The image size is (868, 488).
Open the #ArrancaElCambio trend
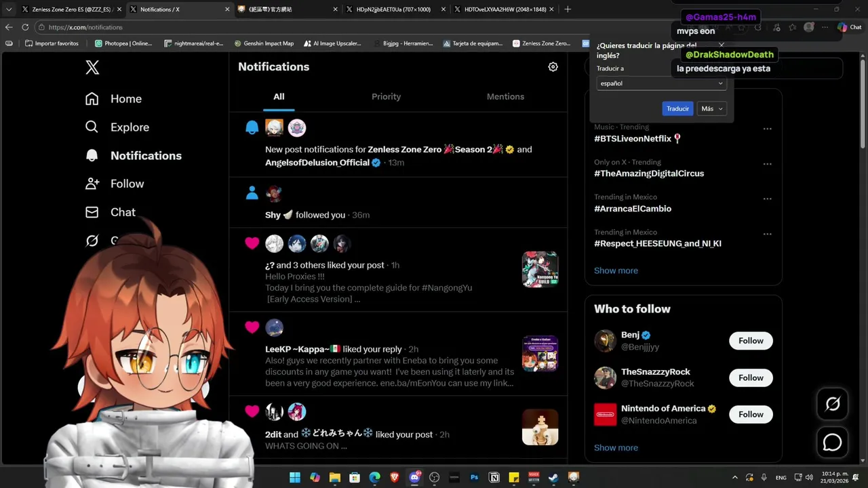coord(633,209)
